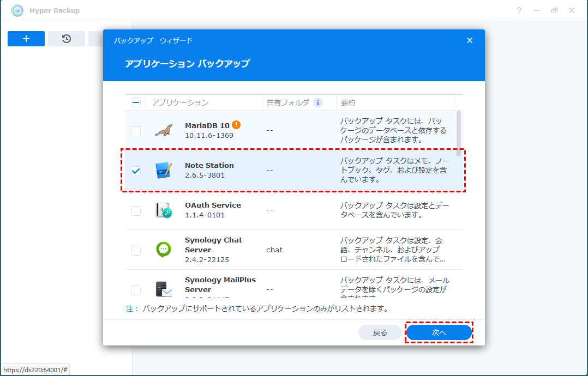This screenshot has height=376, width=588.
Task: Click the MariaDB seal icon
Action: coord(164,130)
